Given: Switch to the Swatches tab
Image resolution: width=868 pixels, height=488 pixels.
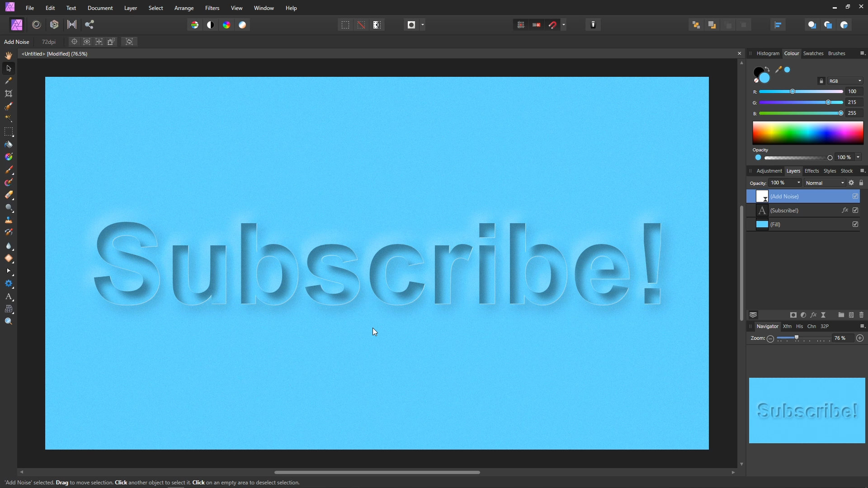Looking at the screenshot, I should (813, 53).
